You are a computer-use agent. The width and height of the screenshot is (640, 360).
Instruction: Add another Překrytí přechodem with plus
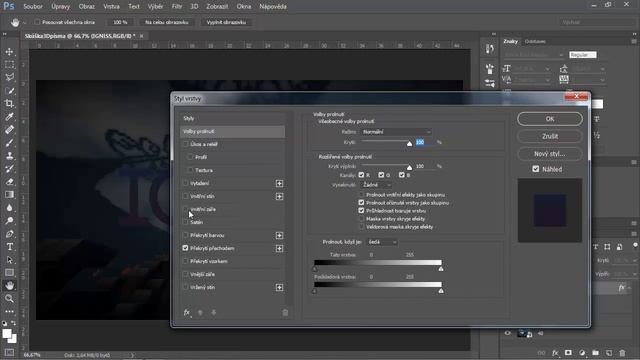click(279, 249)
